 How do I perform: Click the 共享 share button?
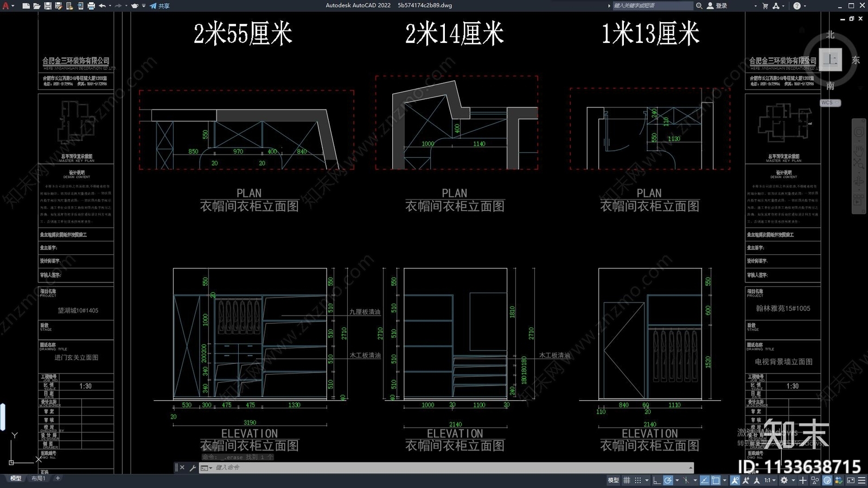[159, 5]
